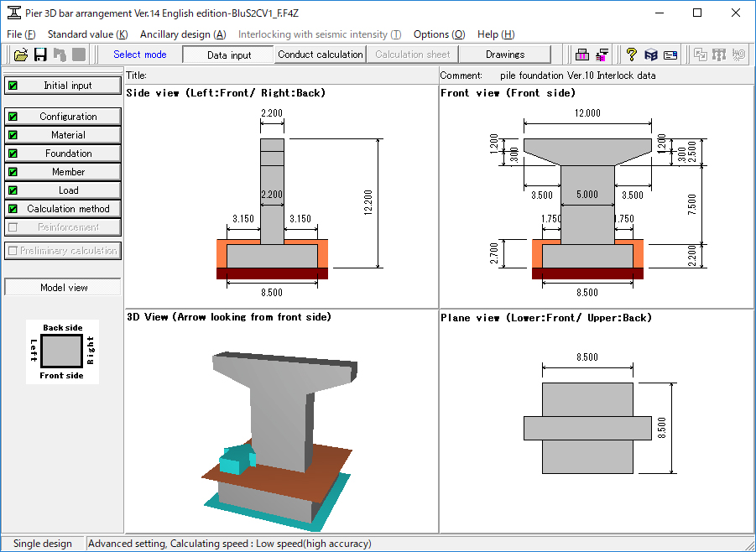
Task: Click the blue Select mode label
Action: pos(140,55)
